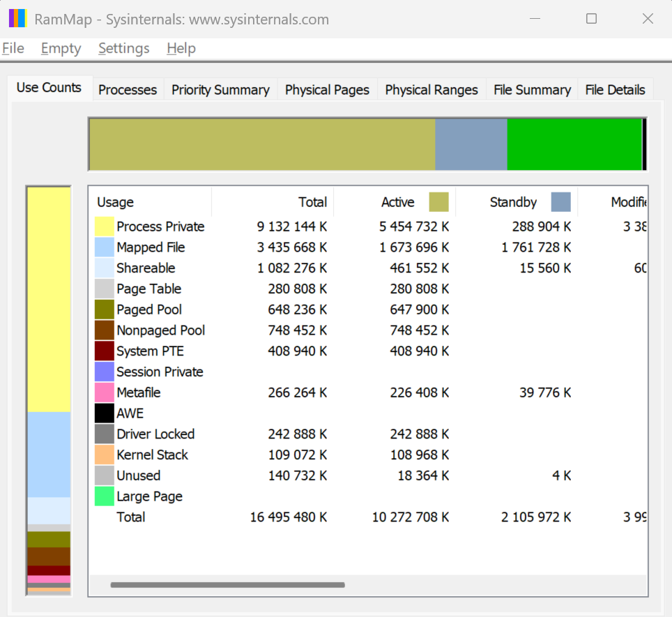The width and height of the screenshot is (672, 617).
Task: Click the Active column color swatch
Action: (x=439, y=201)
